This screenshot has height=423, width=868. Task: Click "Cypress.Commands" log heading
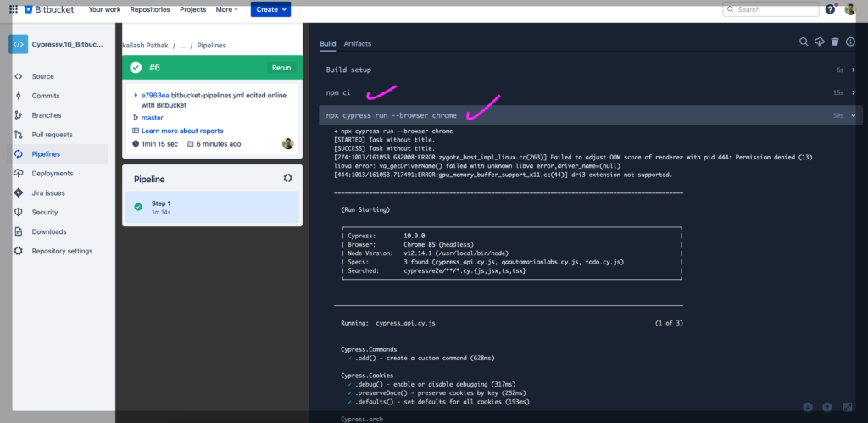(369, 349)
